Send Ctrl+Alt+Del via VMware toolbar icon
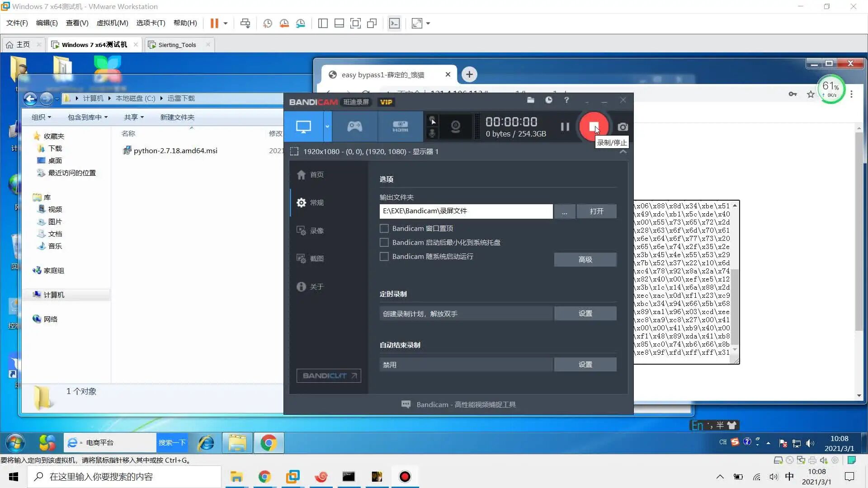 pyautogui.click(x=245, y=23)
